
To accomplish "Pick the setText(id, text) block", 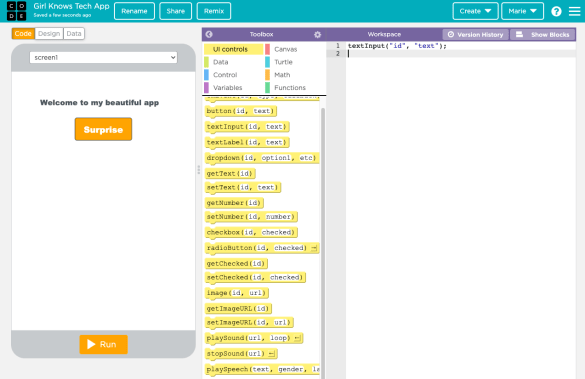I will [x=243, y=187].
